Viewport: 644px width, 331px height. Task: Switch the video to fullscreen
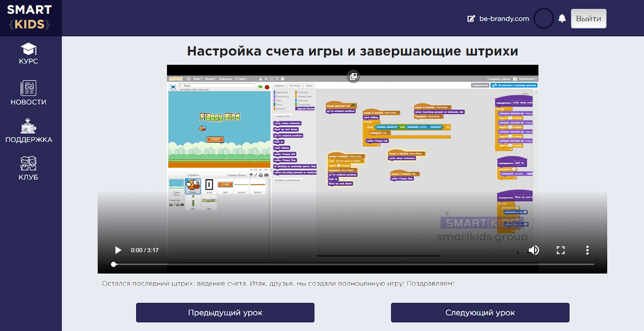click(560, 250)
